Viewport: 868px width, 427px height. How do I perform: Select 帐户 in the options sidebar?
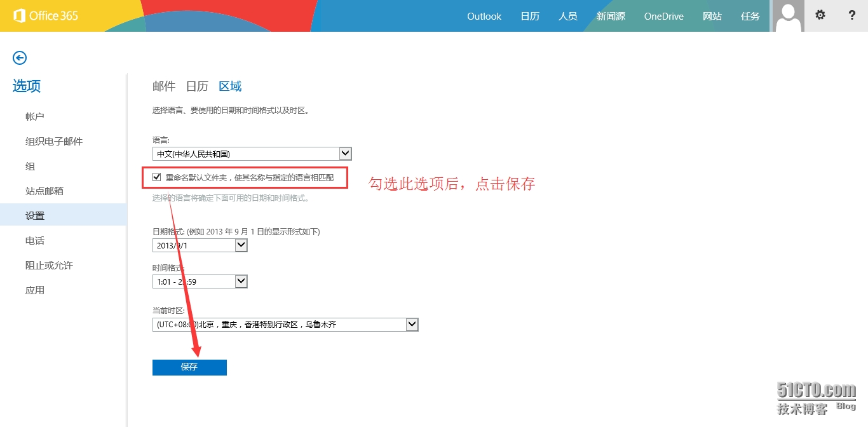35,117
